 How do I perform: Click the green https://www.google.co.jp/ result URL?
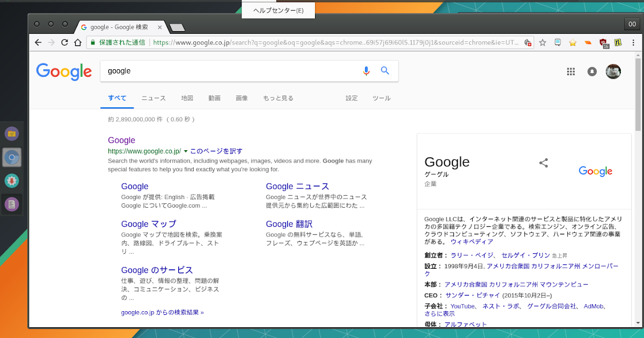click(144, 151)
